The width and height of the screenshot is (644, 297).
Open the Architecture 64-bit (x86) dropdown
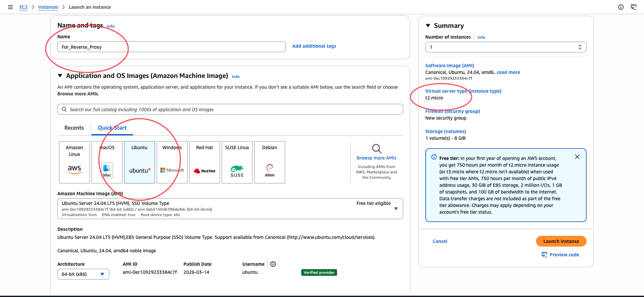[83, 274]
